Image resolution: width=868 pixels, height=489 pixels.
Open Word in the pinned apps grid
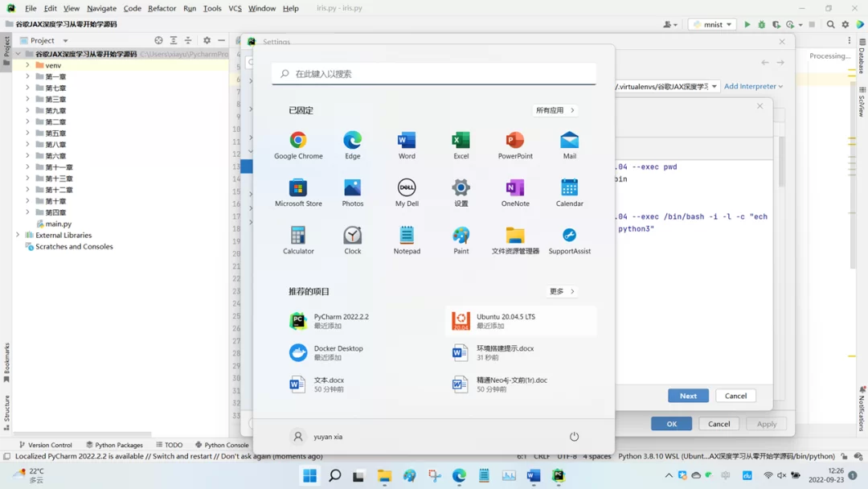click(407, 146)
